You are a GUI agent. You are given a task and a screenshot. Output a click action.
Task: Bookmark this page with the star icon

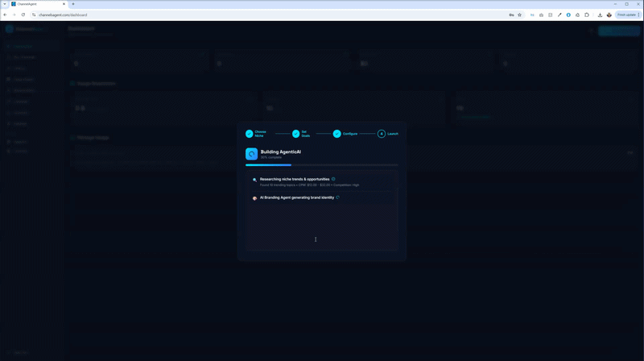pos(520,15)
